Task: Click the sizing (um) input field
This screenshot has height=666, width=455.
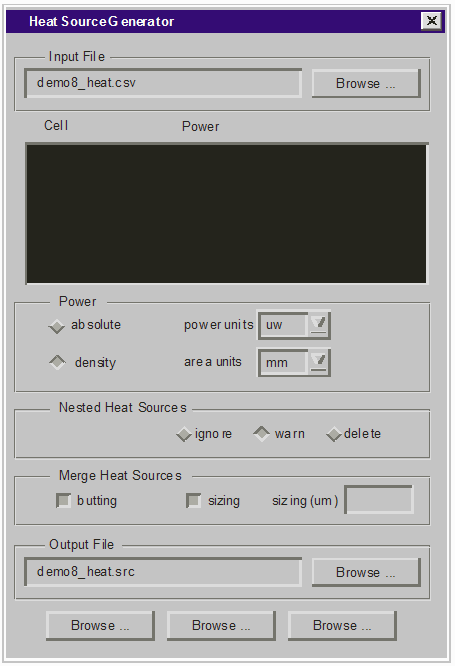Action: [x=379, y=500]
